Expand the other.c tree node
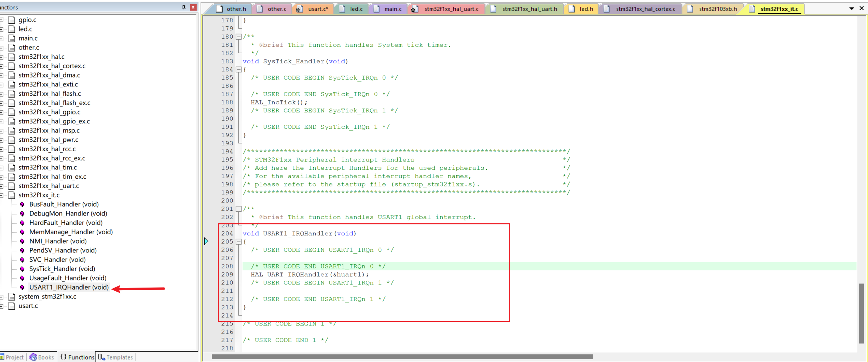The height and width of the screenshot is (362, 868). click(x=1, y=47)
